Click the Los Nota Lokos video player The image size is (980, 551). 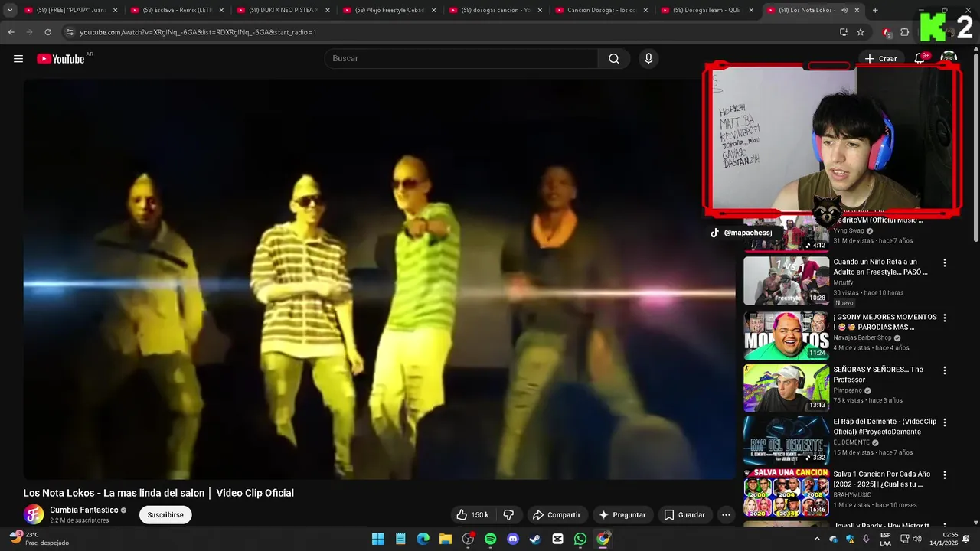380,279
